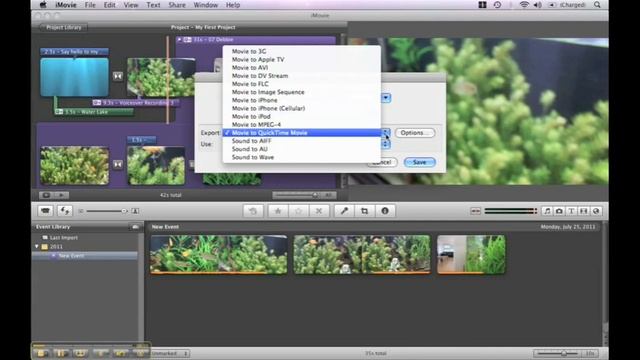Click the transition icon in the lower project row
Viewport: 640px width, 360px height.
tap(118, 164)
